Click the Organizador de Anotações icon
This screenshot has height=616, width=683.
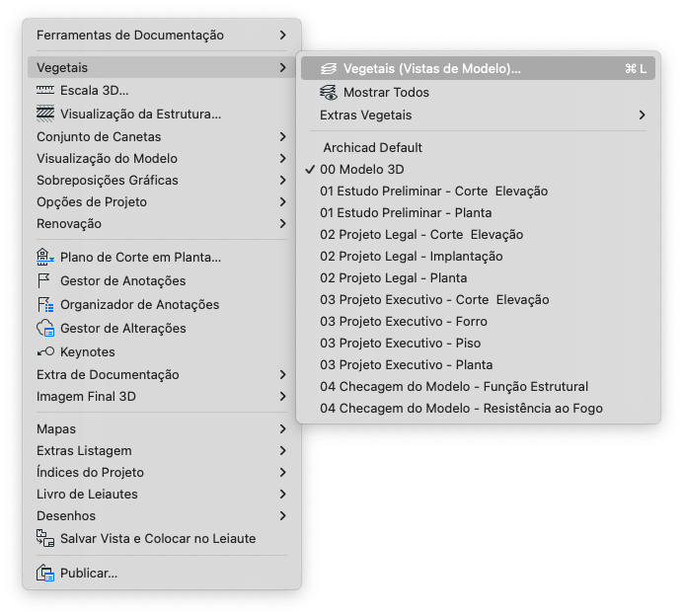(x=45, y=304)
